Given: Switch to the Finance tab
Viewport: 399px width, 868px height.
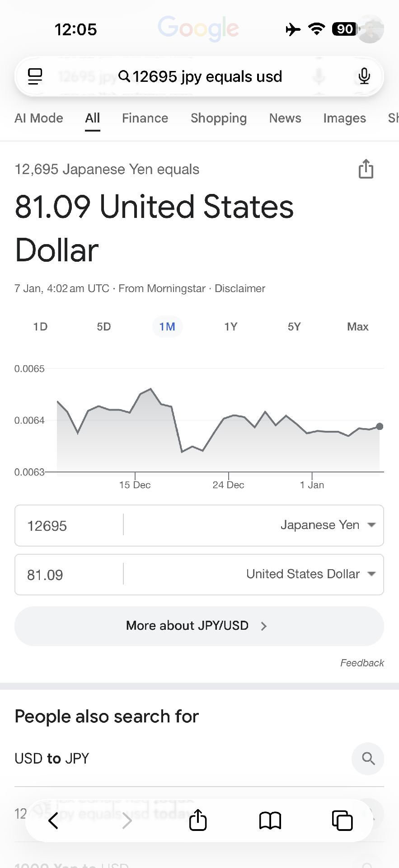Looking at the screenshot, I should (145, 118).
